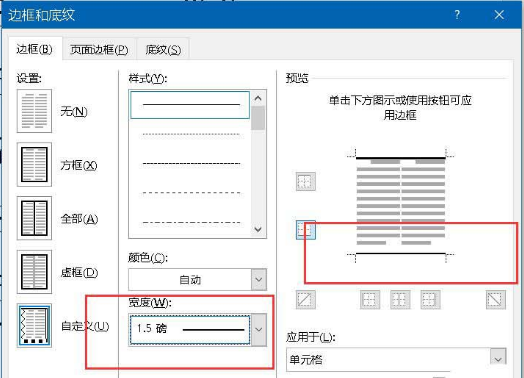The width and height of the screenshot is (524, 378).
Task: Click the style list scrollbar thumb
Action: pos(258,118)
